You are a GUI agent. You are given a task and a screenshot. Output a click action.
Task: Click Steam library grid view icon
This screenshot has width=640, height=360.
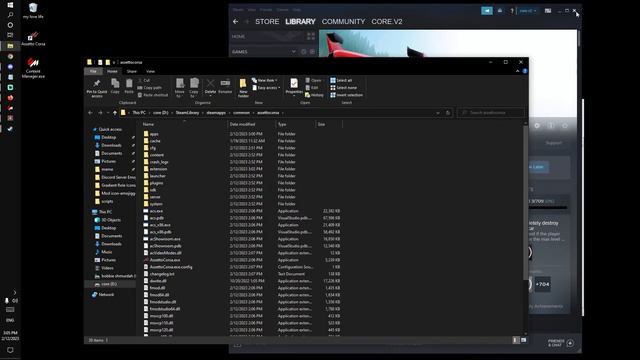311,36
